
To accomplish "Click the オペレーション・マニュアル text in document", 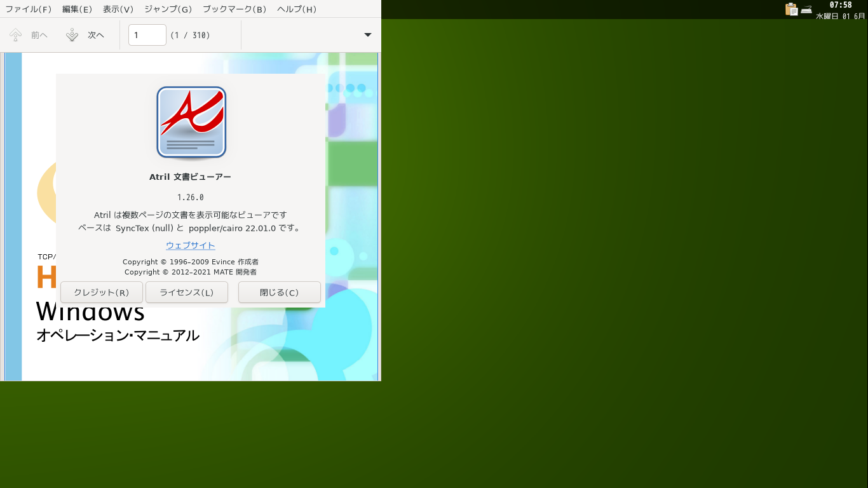I will pyautogui.click(x=118, y=335).
